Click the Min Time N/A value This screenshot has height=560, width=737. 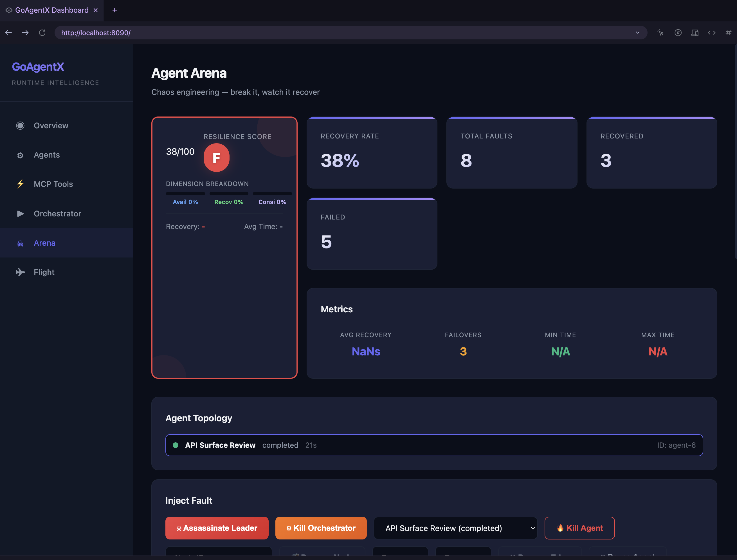[x=560, y=351]
